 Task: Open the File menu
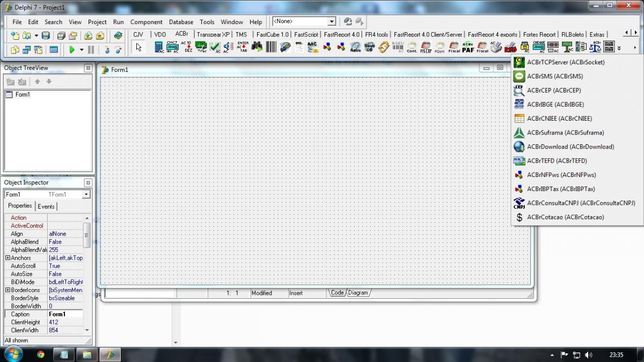[x=17, y=22]
